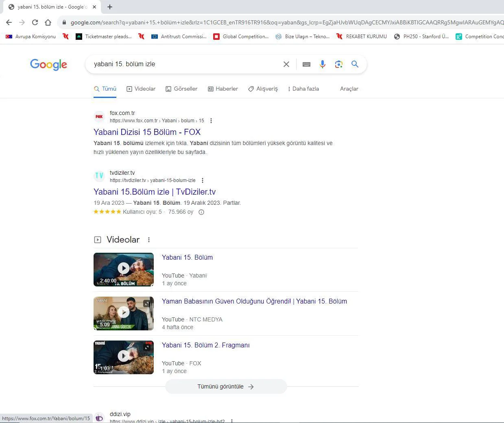This screenshot has width=504, height=423.
Task: Search by image with Lens icon
Action: click(x=338, y=64)
